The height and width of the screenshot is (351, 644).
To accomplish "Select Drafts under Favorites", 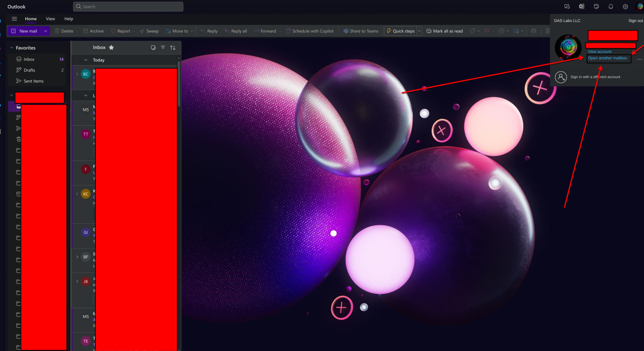I will pyautogui.click(x=37, y=70).
